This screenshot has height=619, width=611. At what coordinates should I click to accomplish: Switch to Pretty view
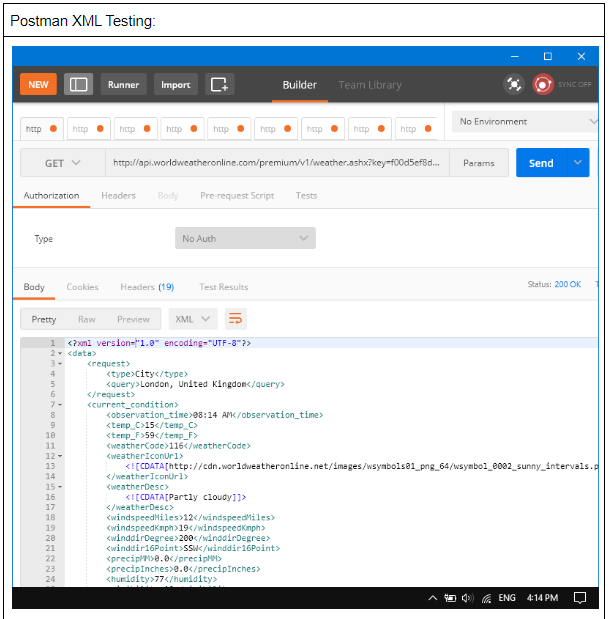(44, 319)
